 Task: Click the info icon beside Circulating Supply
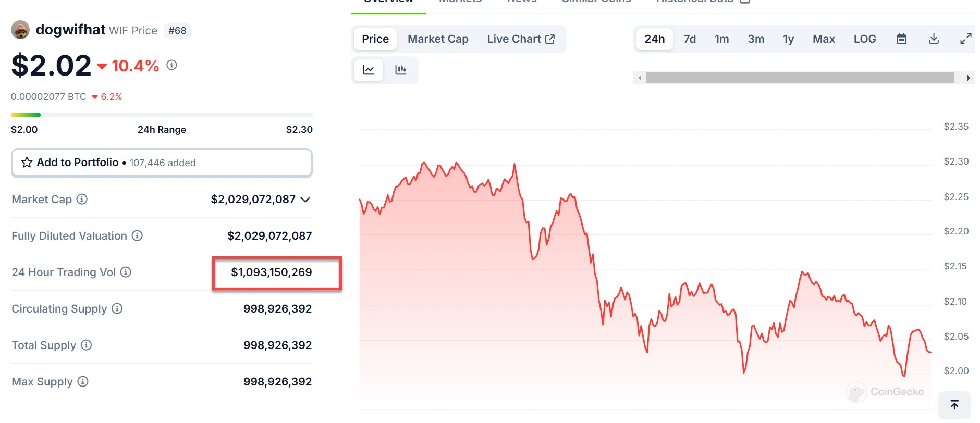(117, 308)
